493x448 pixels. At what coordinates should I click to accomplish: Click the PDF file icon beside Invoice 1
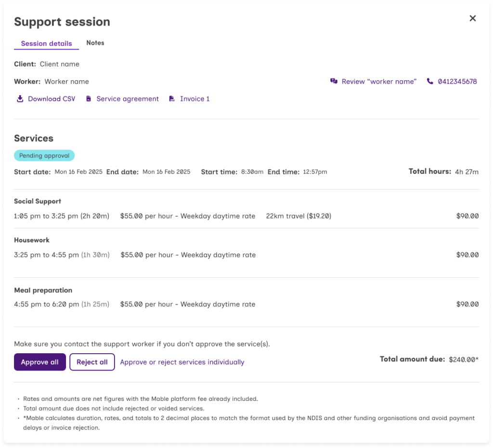click(x=172, y=99)
